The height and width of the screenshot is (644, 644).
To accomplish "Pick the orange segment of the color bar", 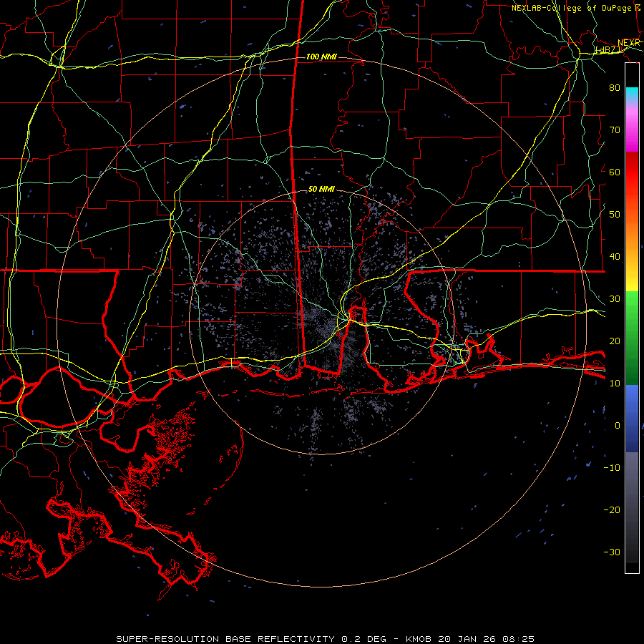I will click(632, 230).
